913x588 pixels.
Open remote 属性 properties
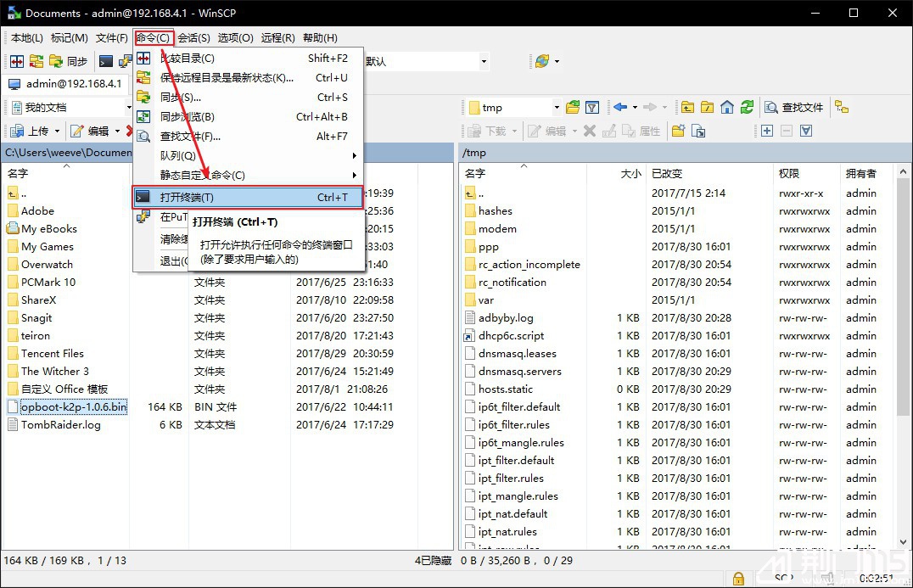(x=641, y=131)
